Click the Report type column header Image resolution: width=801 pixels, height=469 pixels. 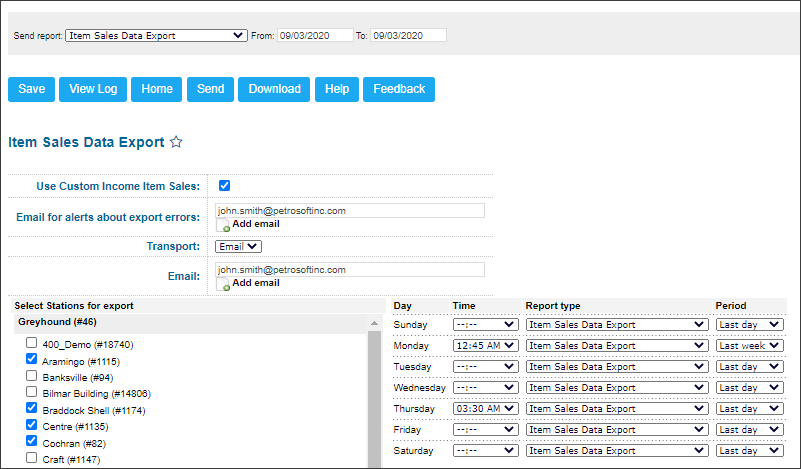click(553, 306)
